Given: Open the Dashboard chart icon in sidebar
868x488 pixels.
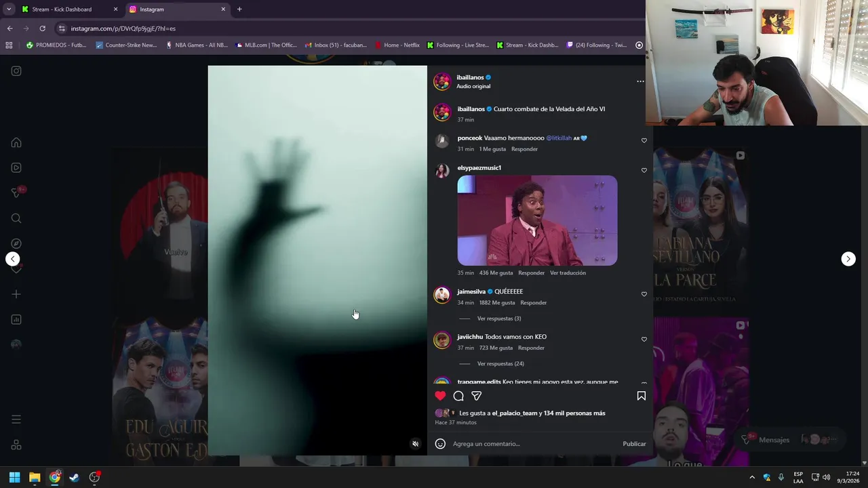Looking at the screenshot, I should pos(16,319).
